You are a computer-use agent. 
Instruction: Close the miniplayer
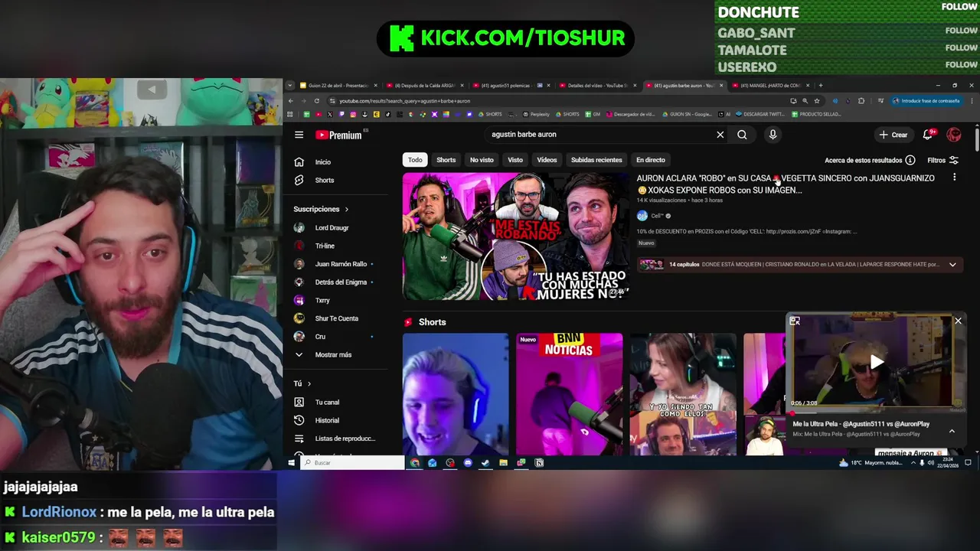[x=958, y=321]
